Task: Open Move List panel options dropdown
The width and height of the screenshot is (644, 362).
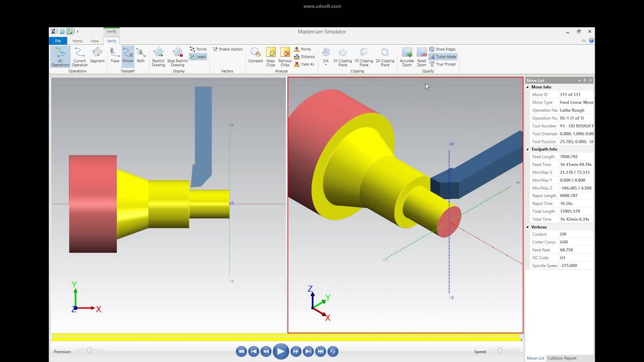Action: click(x=579, y=80)
